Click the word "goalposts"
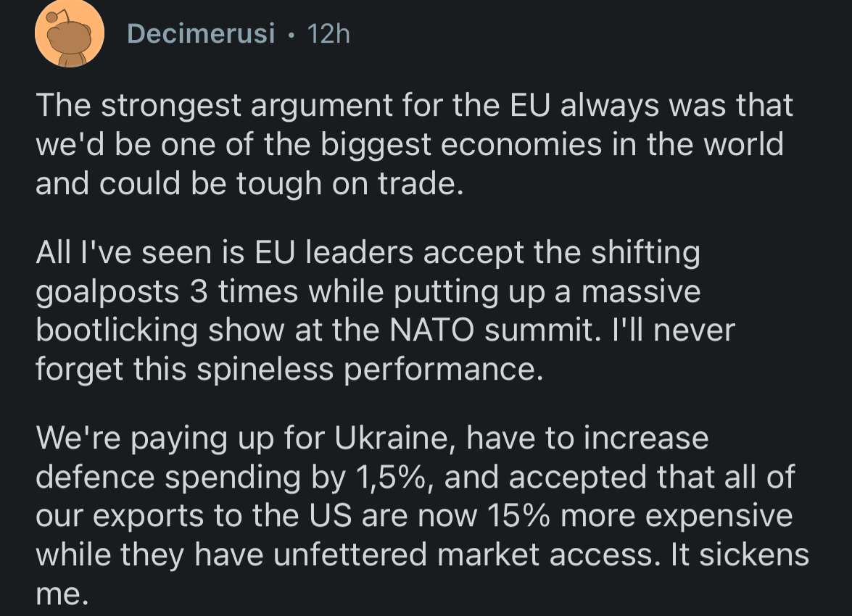 pyautogui.click(x=107, y=292)
